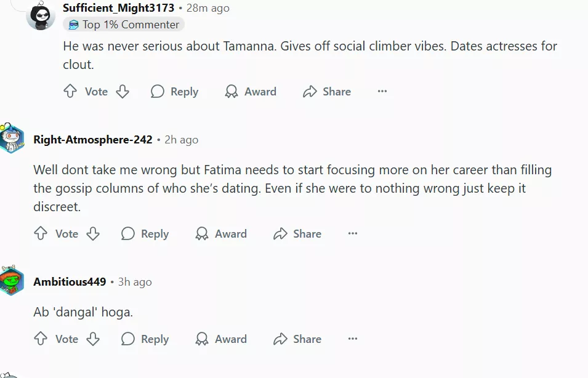Reply to Sufficient_Might3173's comment
Viewport: 588px width, 378px height.
(x=175, y=92)
